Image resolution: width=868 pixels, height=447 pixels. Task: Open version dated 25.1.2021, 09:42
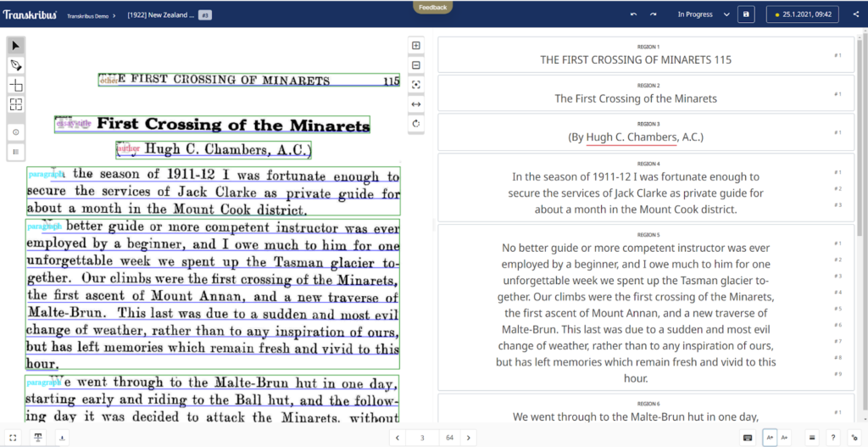click(x=801, y=14)
